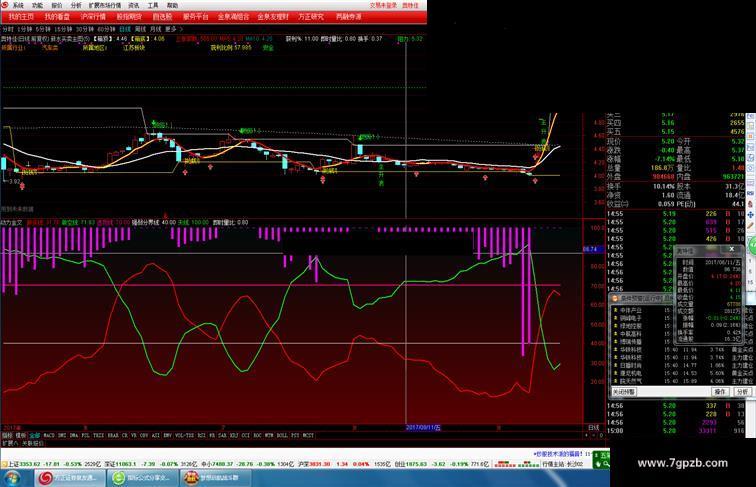The image size is (756, 487).
Task: Select the 日线 daily chart period
Action: [x=125, y=29]
